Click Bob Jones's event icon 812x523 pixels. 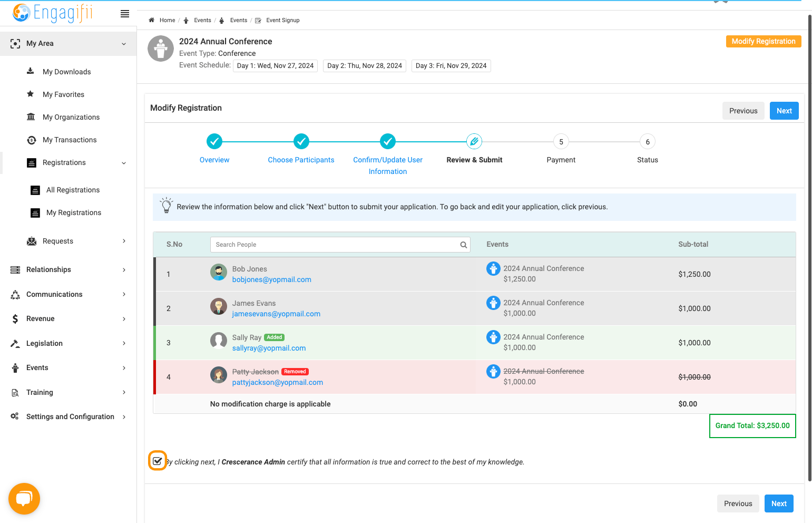(493, 268)
